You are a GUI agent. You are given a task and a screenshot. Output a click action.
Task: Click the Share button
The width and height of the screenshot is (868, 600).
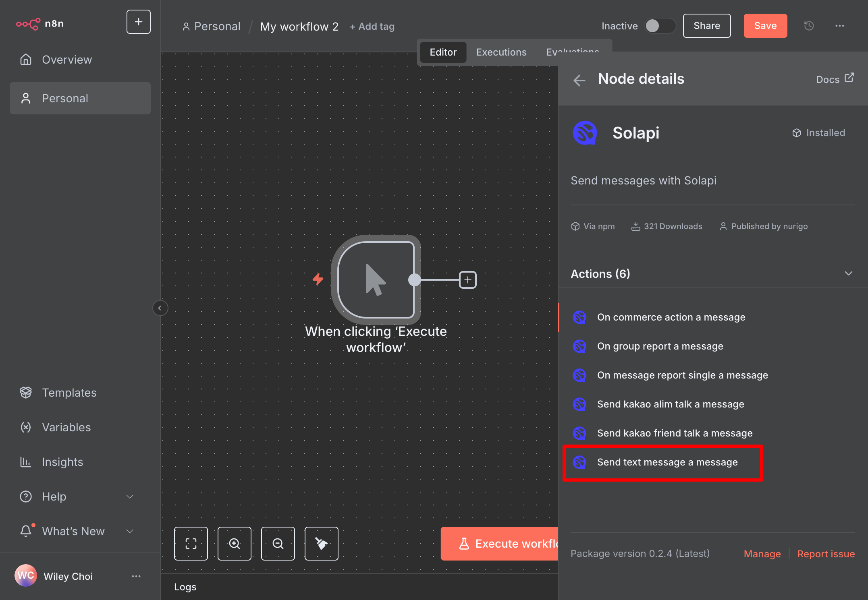(707, 26)
